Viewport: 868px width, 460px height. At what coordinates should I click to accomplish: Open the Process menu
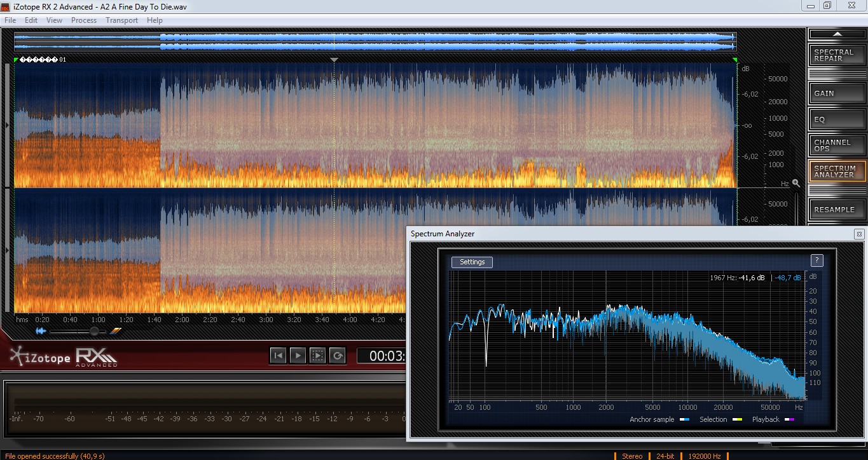(x=84, y=20)
